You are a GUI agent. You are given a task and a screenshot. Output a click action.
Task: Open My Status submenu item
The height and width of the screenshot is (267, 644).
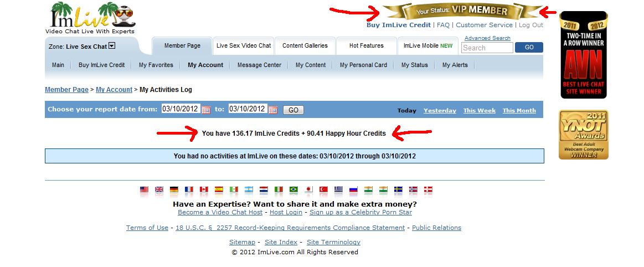[x=414, y=65]
